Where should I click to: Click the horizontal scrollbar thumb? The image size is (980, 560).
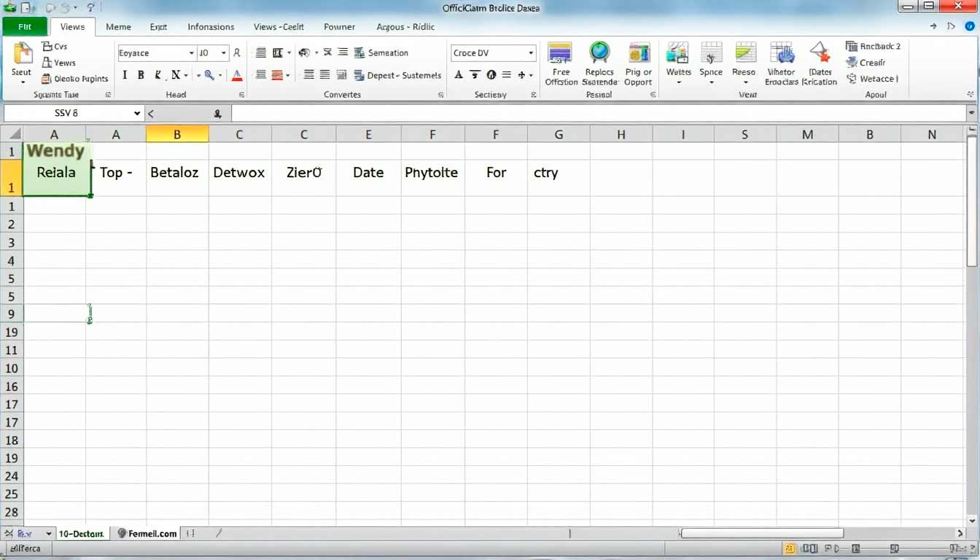tap(762, 534)
